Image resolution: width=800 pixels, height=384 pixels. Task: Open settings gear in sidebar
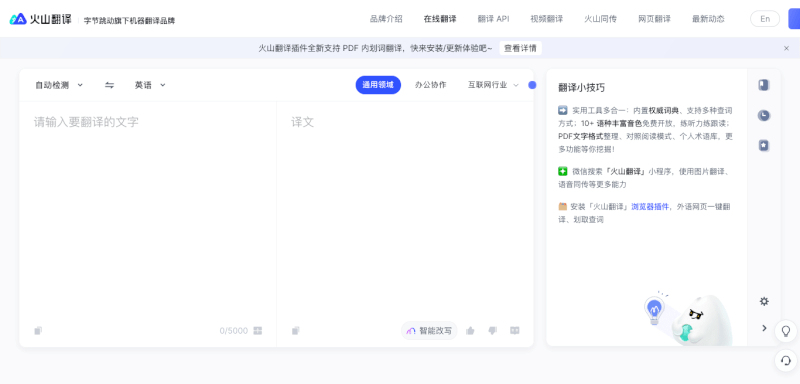pos(764,301)
